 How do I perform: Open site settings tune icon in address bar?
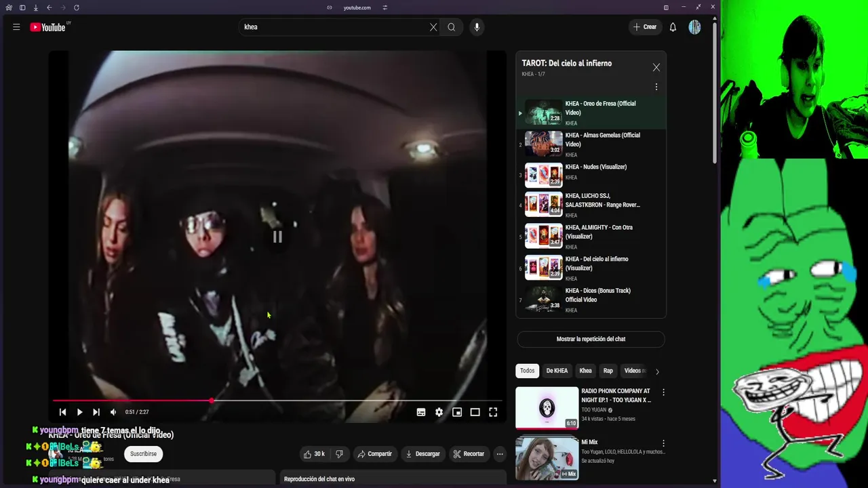[x=385, y=7]
